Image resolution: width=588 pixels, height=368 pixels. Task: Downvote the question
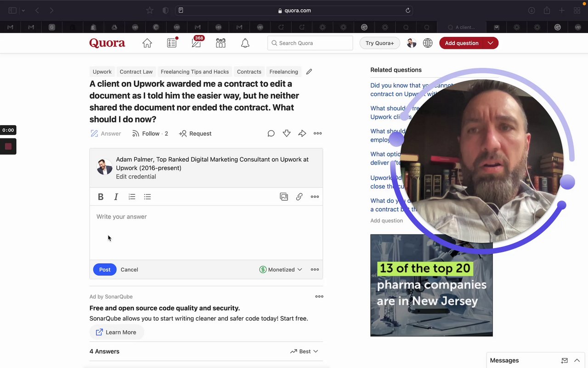click(x=287, y=133)
